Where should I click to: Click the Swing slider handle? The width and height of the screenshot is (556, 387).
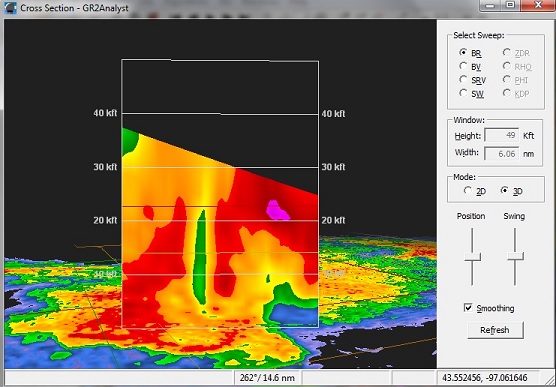tap(515, 256)
